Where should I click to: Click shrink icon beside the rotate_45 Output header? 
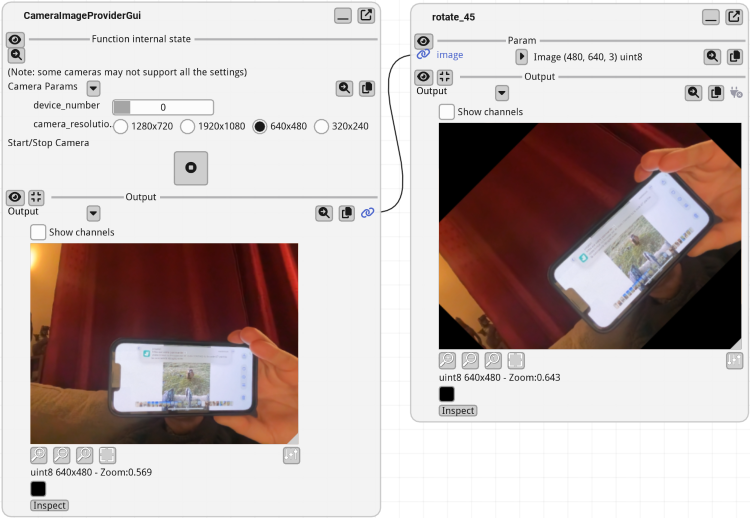tap(445, 77)
